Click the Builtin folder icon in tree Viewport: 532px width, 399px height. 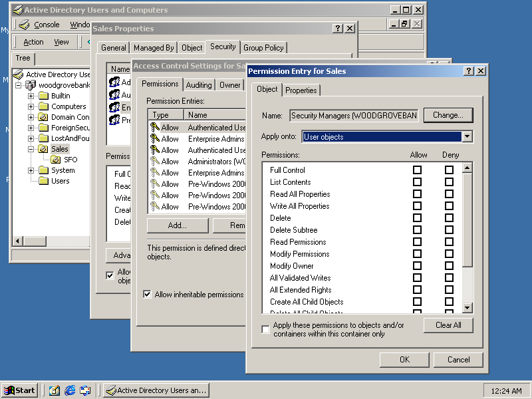(x=43, y=96)
